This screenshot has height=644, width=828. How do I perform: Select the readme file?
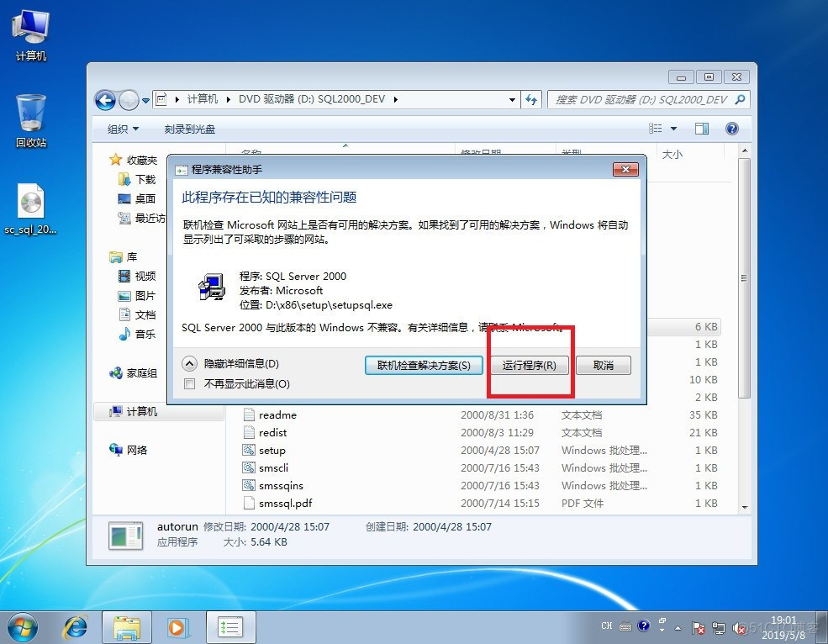(277, 414)
